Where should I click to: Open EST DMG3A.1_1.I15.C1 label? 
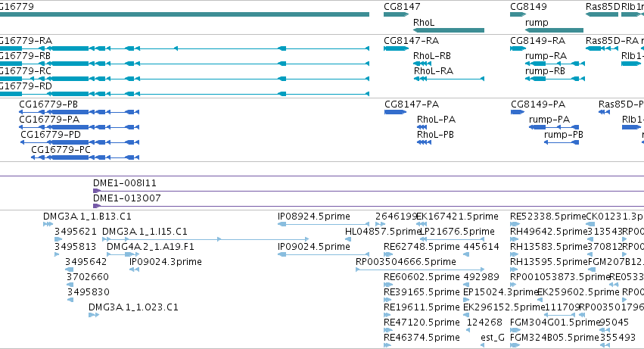(145, 232)
